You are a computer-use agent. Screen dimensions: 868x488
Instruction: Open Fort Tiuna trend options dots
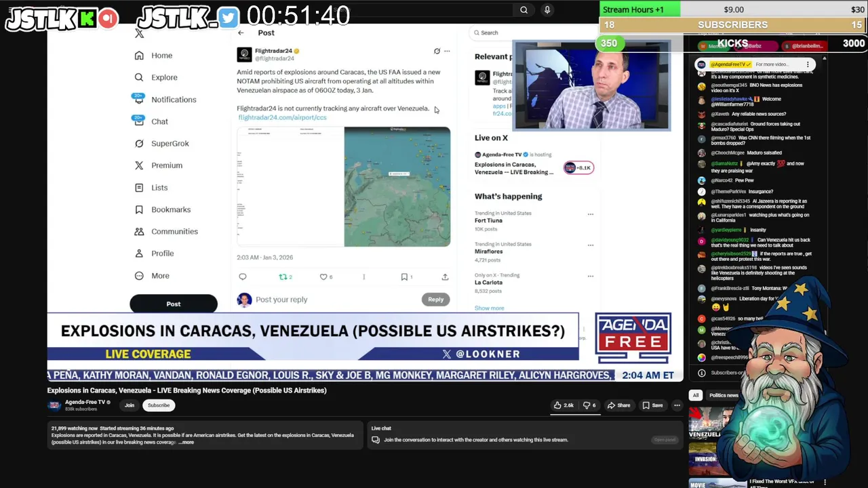click(590, 214)
